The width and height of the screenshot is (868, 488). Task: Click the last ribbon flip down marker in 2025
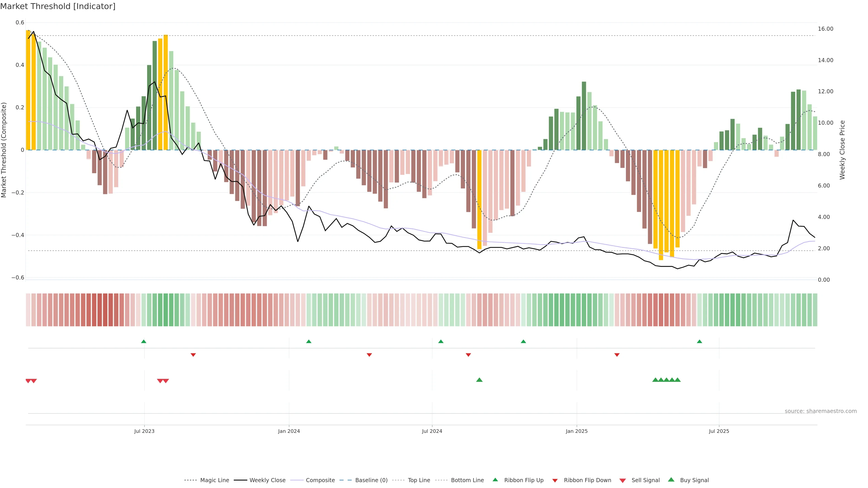(x=617, y=355)
